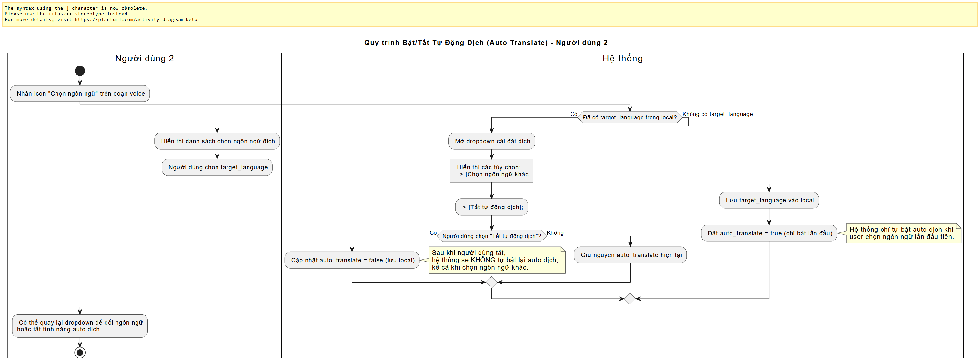Select option node "-> [Tắt tự động dịch]"
The width and height of the screenshot is (980, 363).
click(x=491, y=207)
